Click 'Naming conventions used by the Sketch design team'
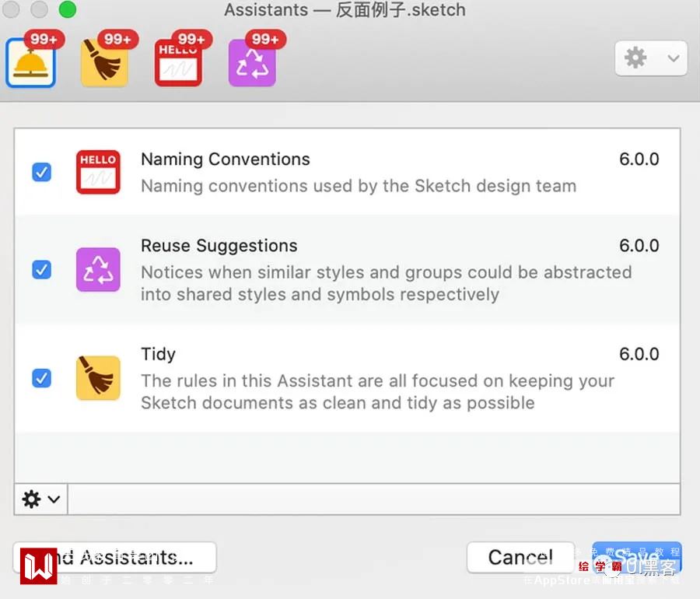The width and height of the screenshot is (700, 599). [359, 186]
